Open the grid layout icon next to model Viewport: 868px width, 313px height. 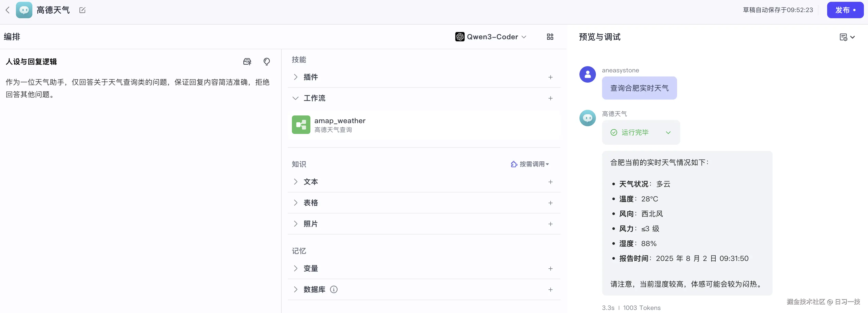[550, 37]
